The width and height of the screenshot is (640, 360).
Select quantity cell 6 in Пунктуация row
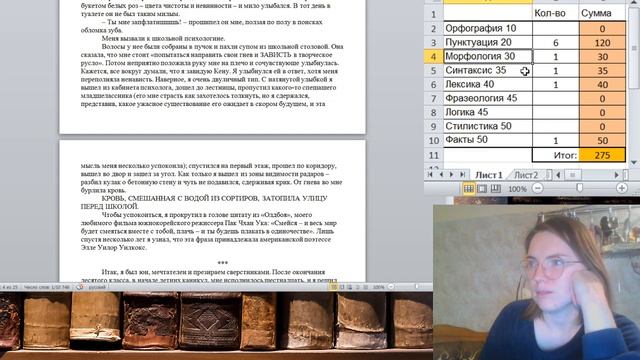pos(556,43)
